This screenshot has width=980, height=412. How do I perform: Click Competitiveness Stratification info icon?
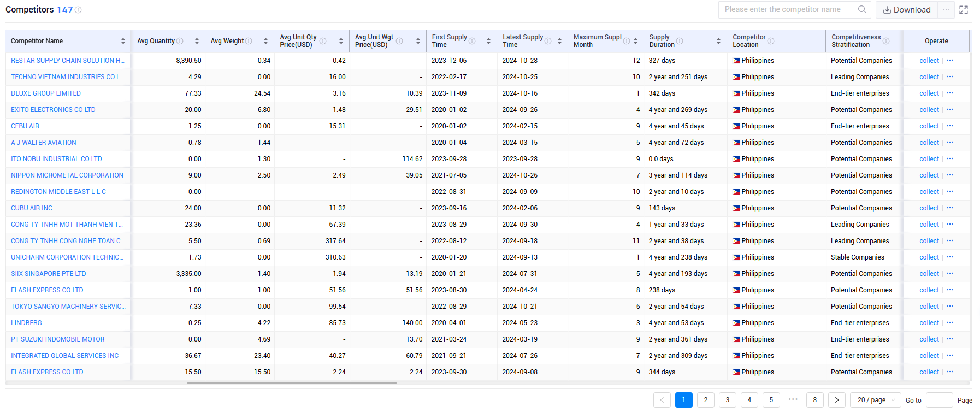click(x=886, y=41)
